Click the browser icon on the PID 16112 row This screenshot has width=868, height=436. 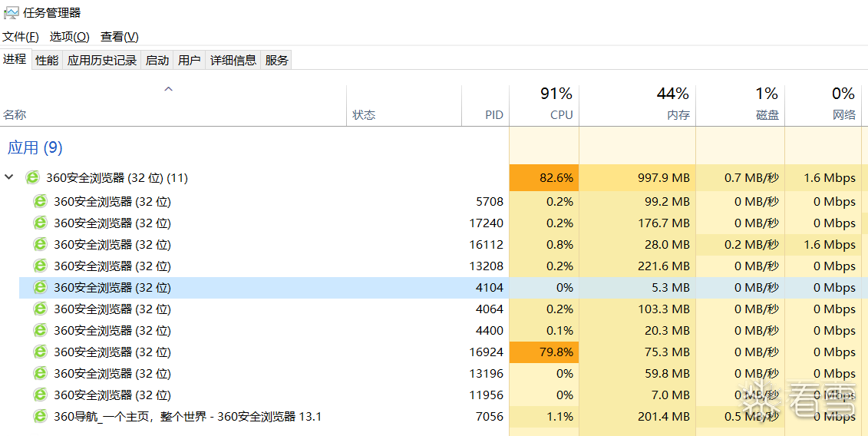click(x=40, y=244)
